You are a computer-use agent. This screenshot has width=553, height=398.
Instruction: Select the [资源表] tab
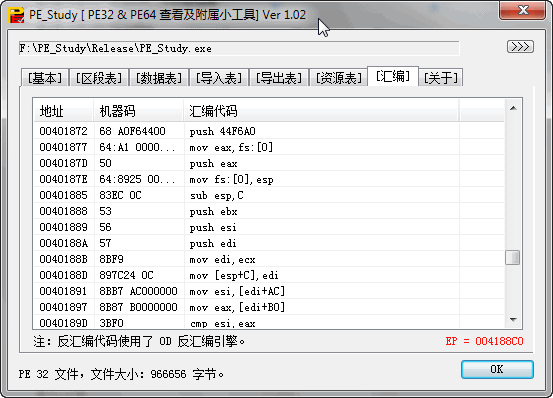click(339, 78)
